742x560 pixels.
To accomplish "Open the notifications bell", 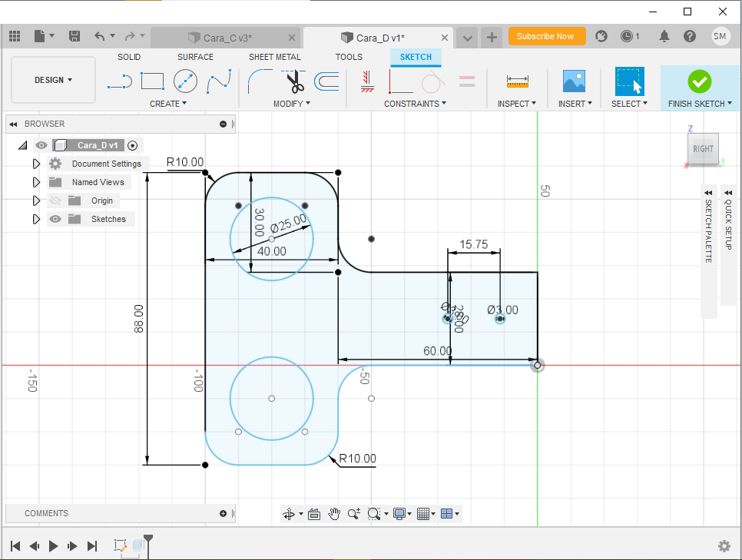I will pos(664,36).
